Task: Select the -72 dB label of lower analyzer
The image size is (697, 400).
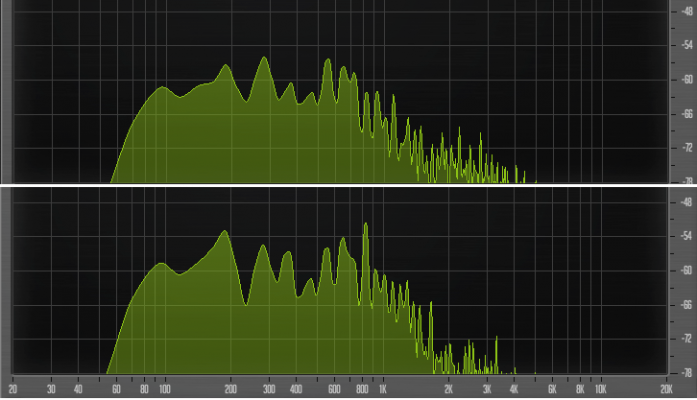Action: (x=687, y=339)
